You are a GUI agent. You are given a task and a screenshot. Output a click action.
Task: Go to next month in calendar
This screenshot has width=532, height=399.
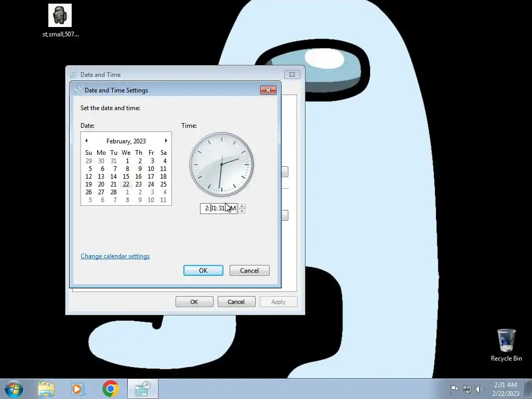coord(166,140)
